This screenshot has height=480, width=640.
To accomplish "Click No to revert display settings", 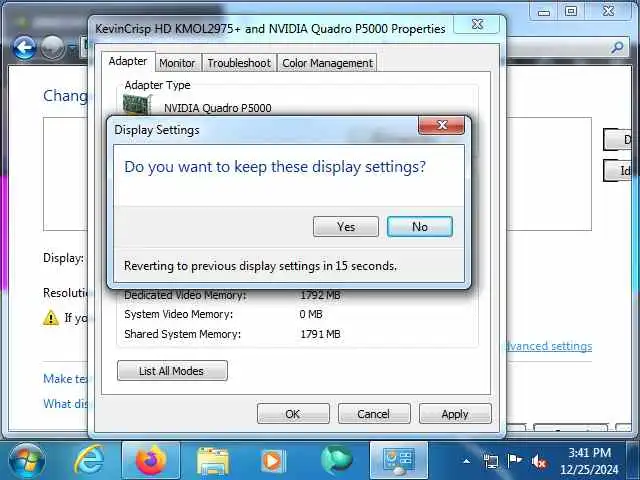I will point(420,227).
